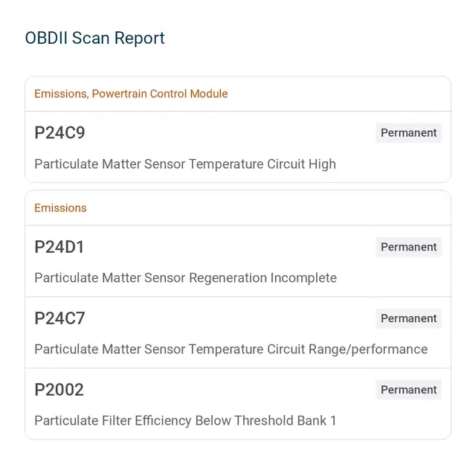The width and height of the screenshot is (476, 476).
Task: Click the OBDII Scan Report title
Action: click(94, 38)
